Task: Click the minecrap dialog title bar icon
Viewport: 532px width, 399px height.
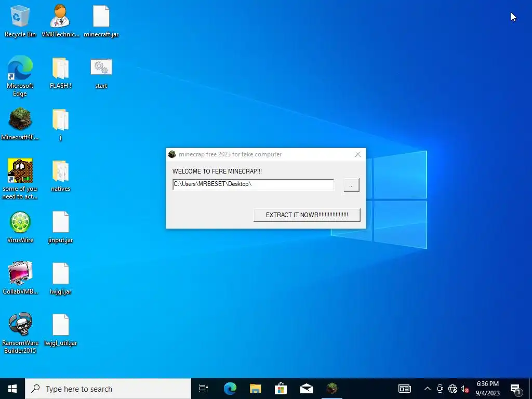Action: 172,154
